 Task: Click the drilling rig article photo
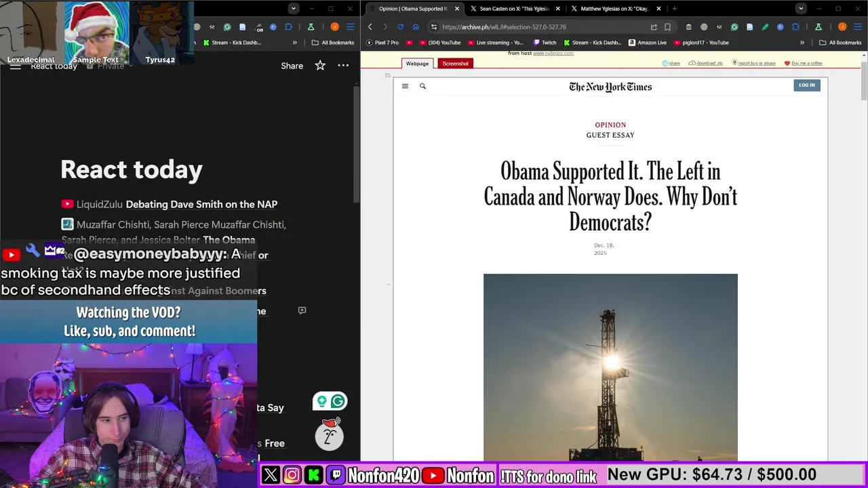tap(610, 367)
